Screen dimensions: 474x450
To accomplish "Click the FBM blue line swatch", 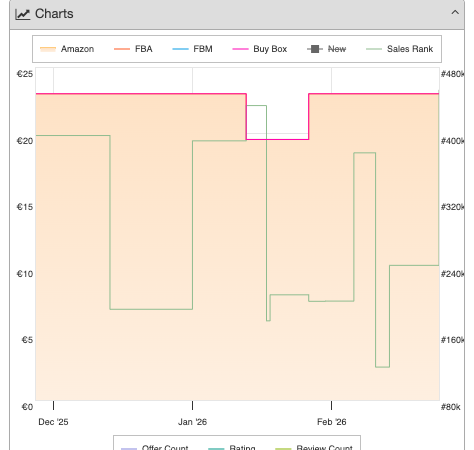I will tap(180, 49).
